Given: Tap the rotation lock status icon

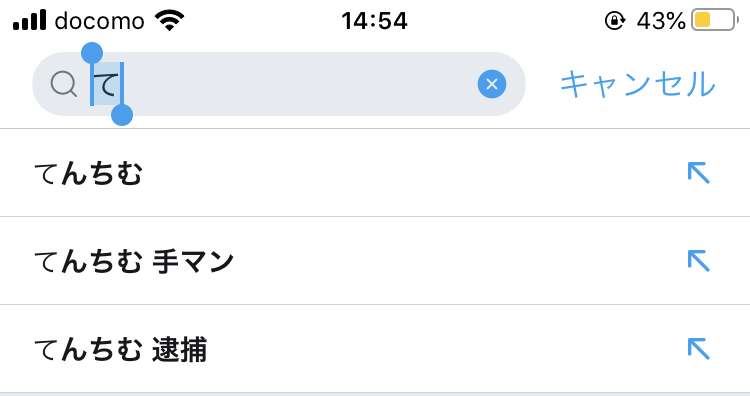Looking at the screenshot, I should point(615,21).
